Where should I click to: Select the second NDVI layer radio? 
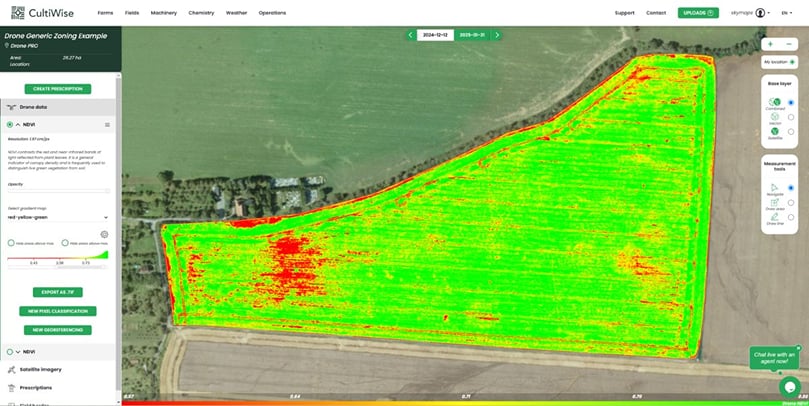click(x=10, y=352)
